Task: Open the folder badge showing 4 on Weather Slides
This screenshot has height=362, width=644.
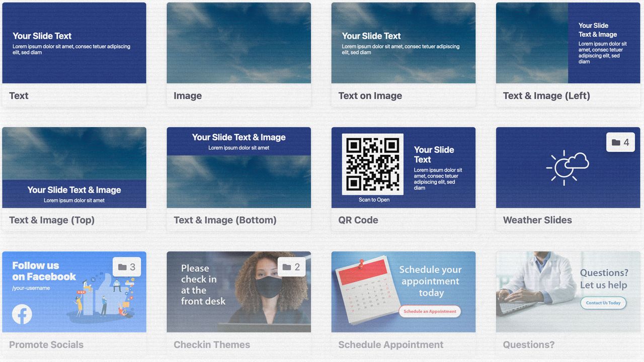Action: 620,142
